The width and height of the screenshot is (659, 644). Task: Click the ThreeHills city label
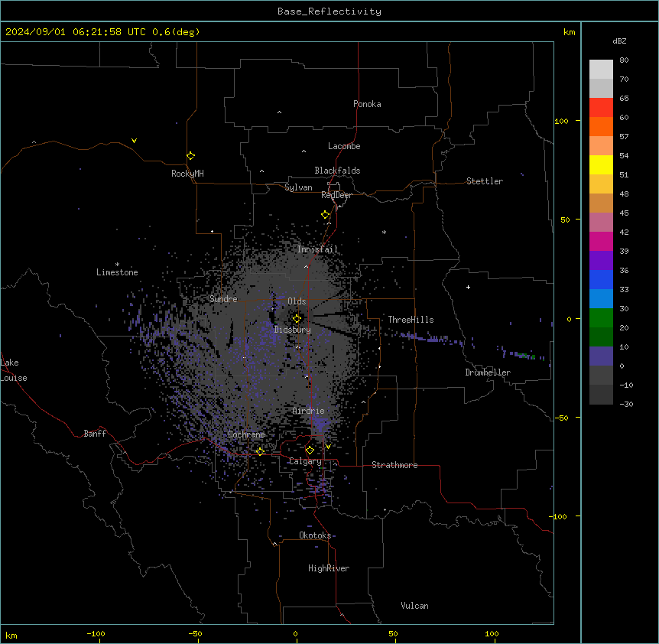411,320
